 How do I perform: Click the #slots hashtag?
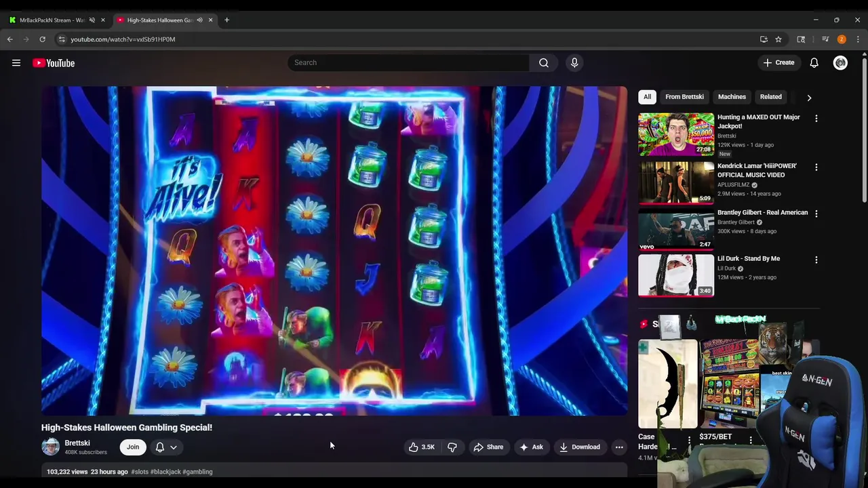pos(139,472)
